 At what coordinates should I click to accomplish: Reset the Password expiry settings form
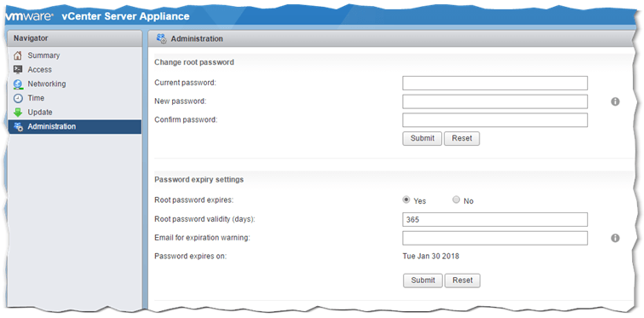pyautogui.click(x=463, y=280)
